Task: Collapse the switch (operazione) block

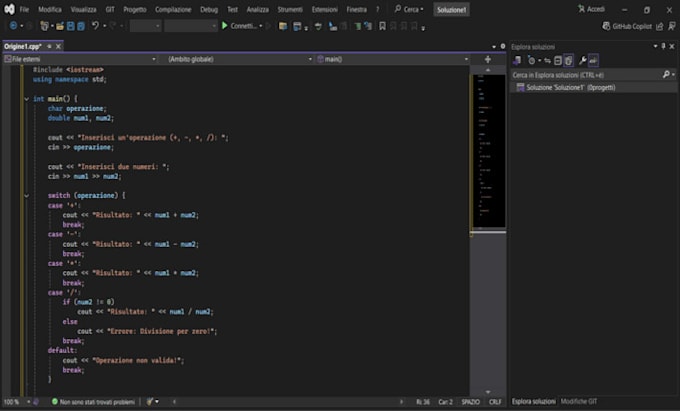Action: pos(26,196)
